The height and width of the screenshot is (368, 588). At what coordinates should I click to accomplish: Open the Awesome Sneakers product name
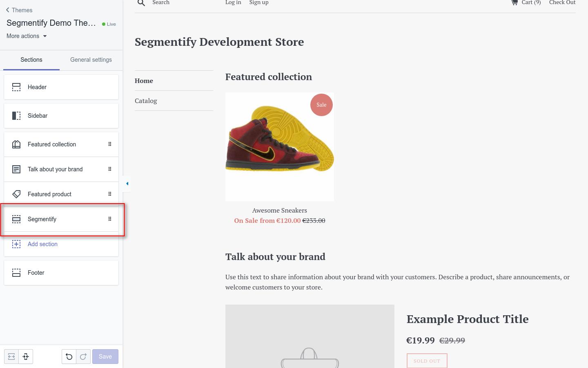click(x=280, y=211)
